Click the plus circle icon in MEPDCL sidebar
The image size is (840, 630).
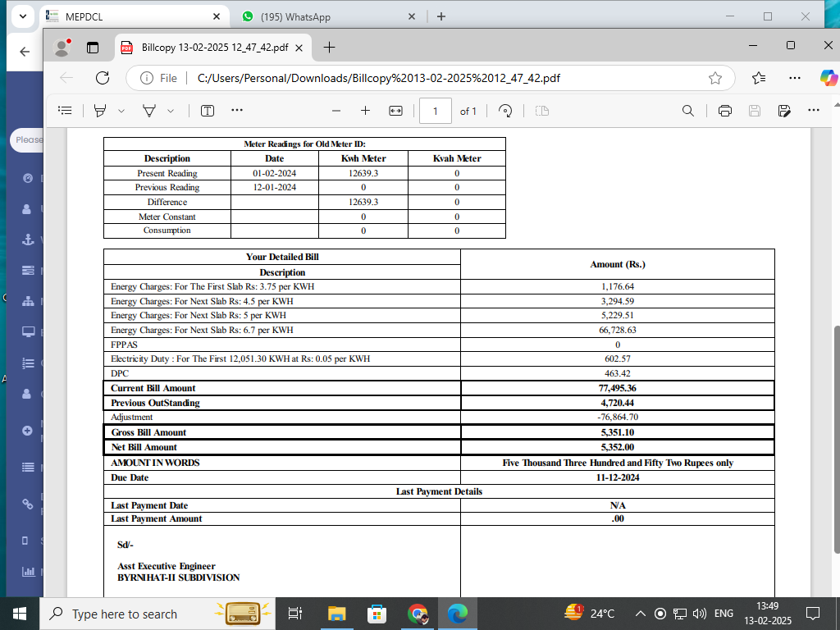click(x=27, y=431)
